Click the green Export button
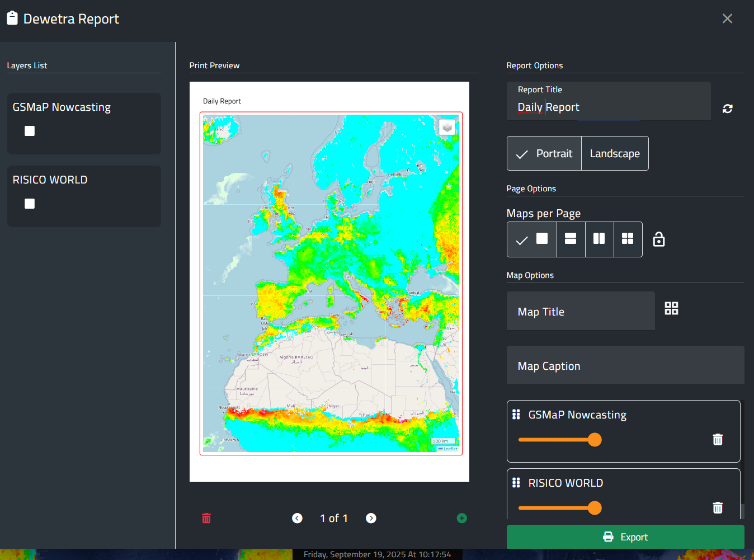This screenshot has width=754, height=560. tap(625, 537)
